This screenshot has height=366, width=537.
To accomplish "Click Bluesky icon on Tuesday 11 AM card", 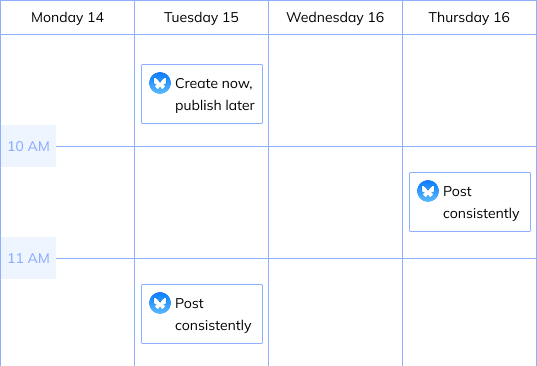I will tap(160, 303).
